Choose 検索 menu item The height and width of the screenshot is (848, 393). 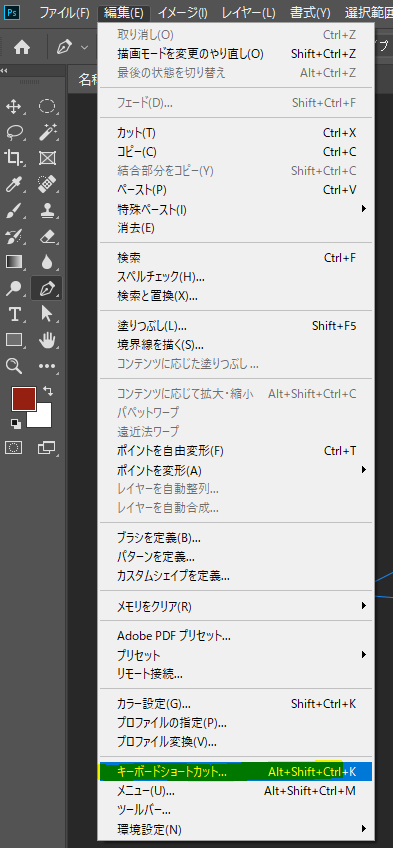tap(235, 258)
